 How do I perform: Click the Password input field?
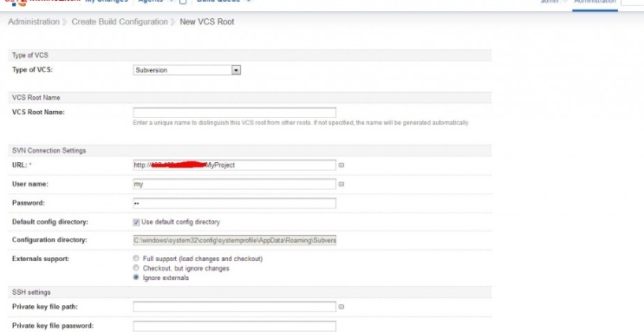(235, 203)
